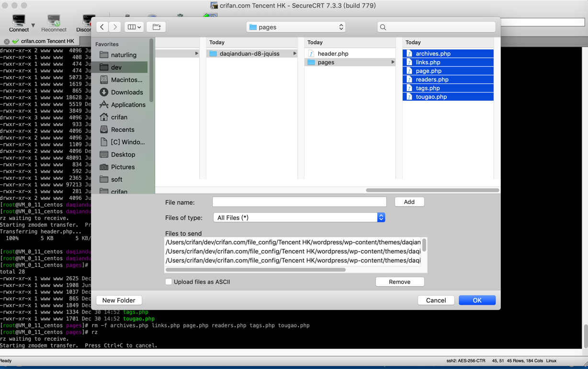Image resolution: width=588 pixels, height=369 pixels.
Task: Click the File name input field
Action: coord(299,202)
